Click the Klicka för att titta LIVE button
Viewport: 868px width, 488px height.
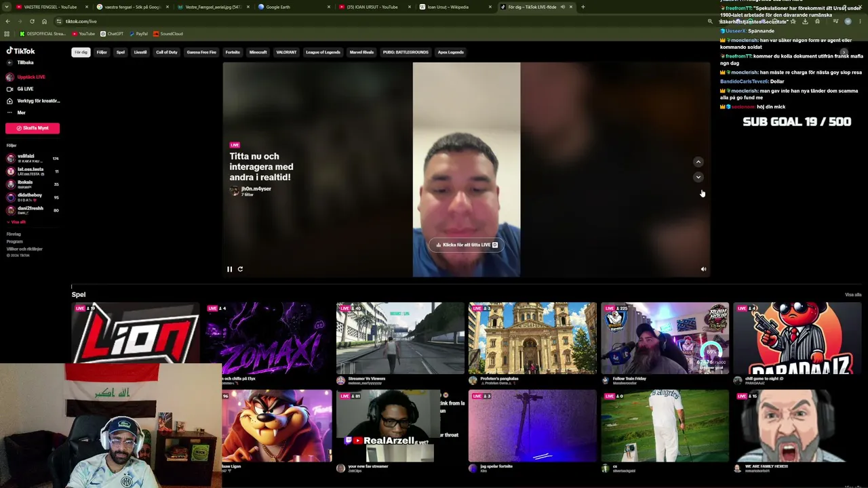coord(467,245)
